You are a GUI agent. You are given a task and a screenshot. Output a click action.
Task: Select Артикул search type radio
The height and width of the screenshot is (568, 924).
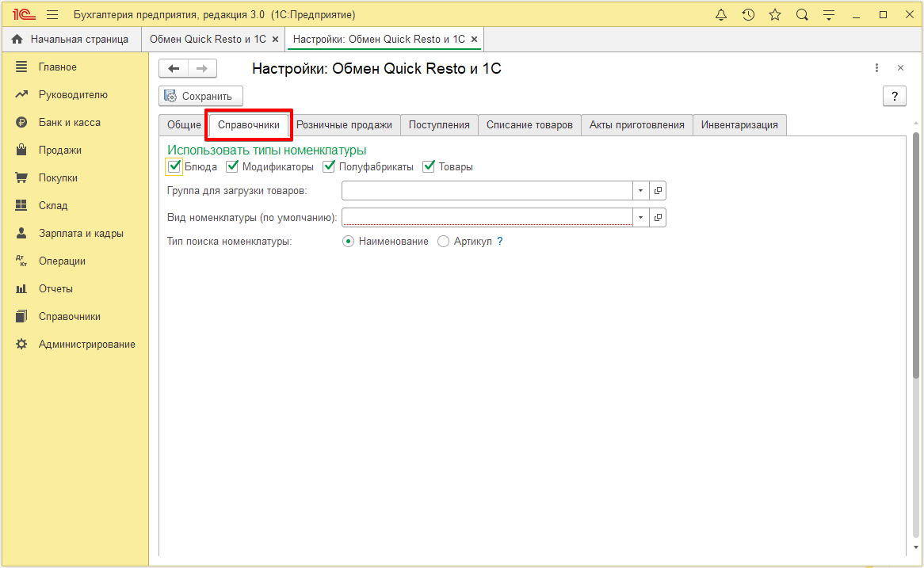443,242
